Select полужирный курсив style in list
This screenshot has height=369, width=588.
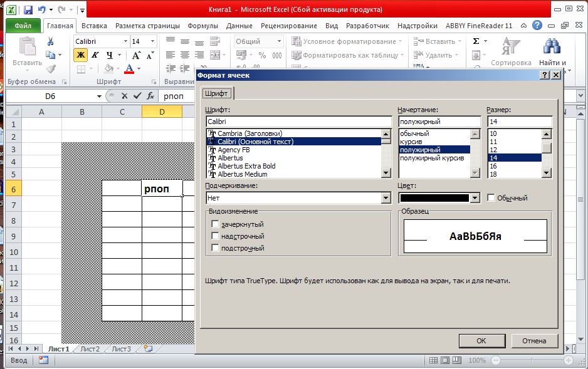pos(434,158)
